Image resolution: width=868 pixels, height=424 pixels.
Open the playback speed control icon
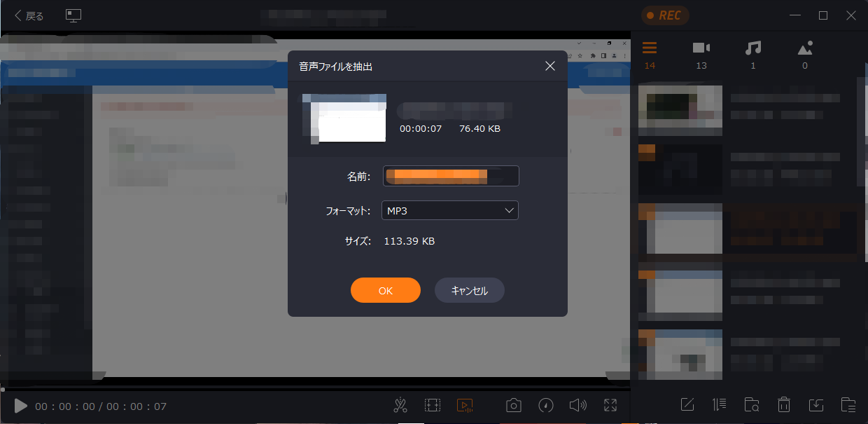(x=546, y=405)
